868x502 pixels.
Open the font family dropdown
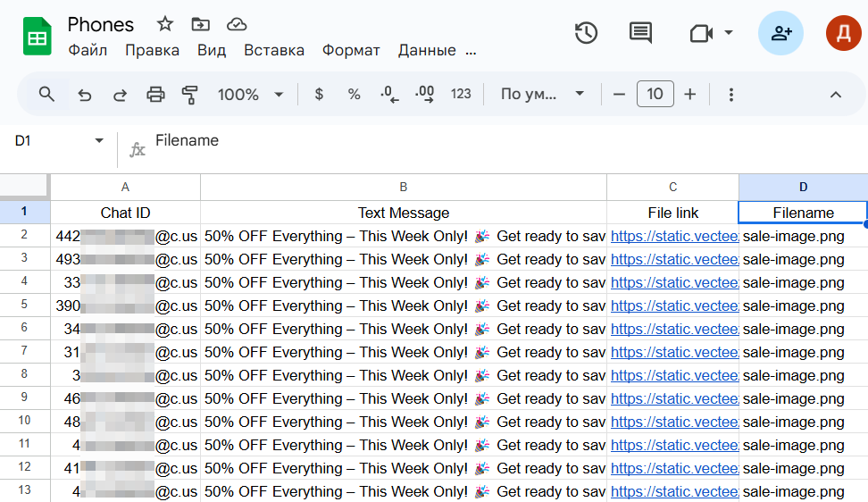click(x=542, y=95)
